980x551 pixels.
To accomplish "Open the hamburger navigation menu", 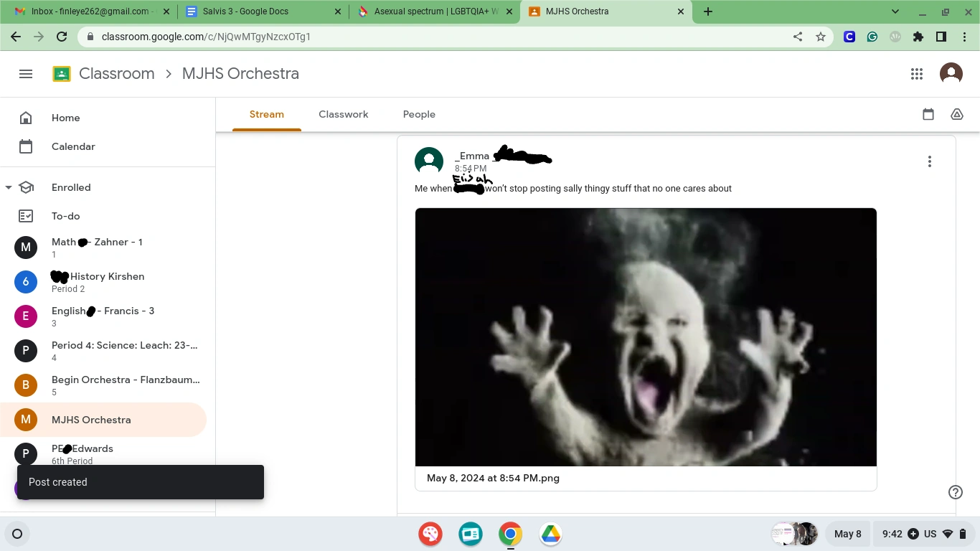I will (26, 73).
